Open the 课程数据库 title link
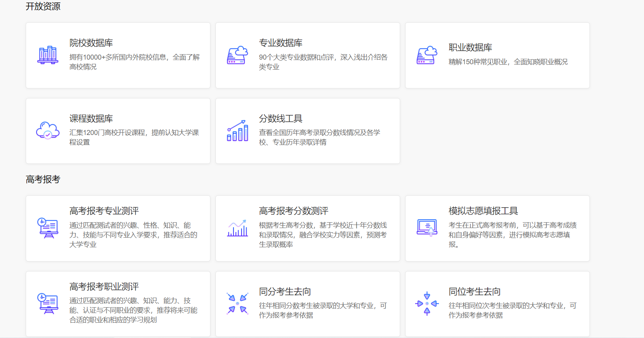Image resolution: width=644 pixels, height=338 pixels. pos(91,118)
